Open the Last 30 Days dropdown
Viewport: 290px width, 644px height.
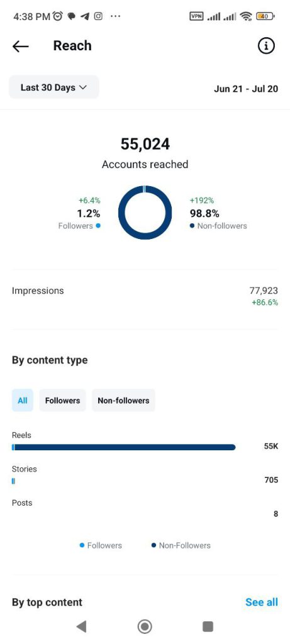[54, 87]
